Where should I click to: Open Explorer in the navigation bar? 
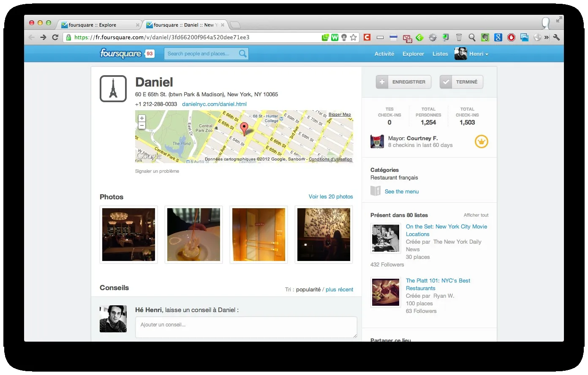point(413,54)
